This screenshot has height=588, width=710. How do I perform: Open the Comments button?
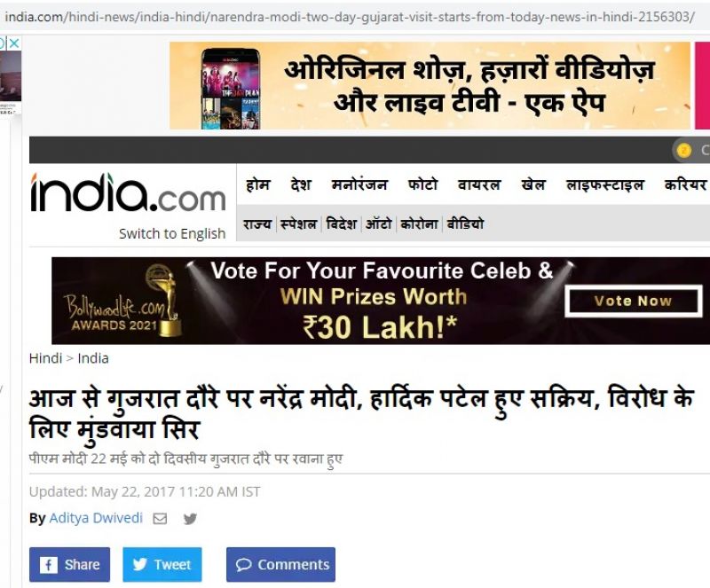click(280, 564)
